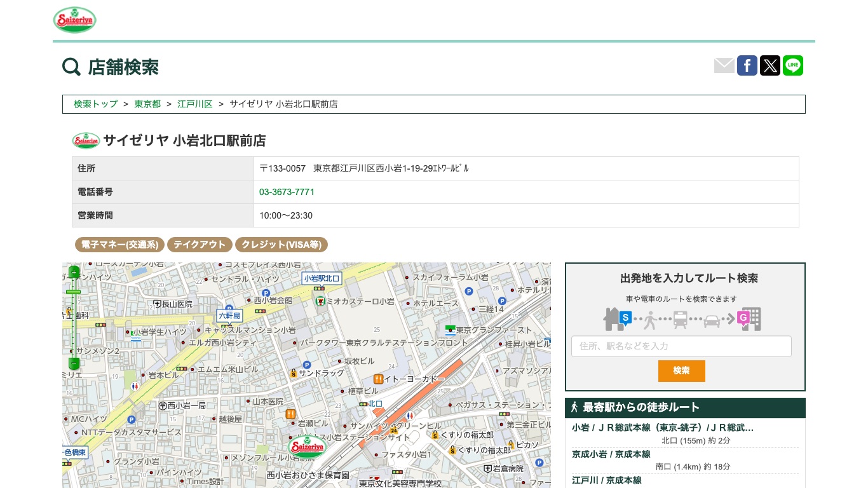The width and height of the screenshot is (868, 488).
Task: Share the store page via LINE
Action: click(793, 65)
